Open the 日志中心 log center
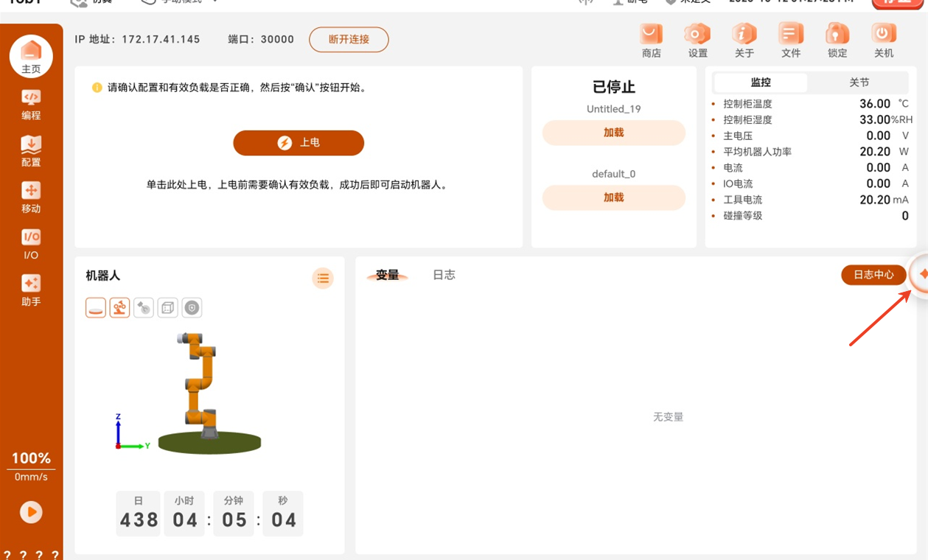This screenshot has height=560, width=928. point(874,275)
